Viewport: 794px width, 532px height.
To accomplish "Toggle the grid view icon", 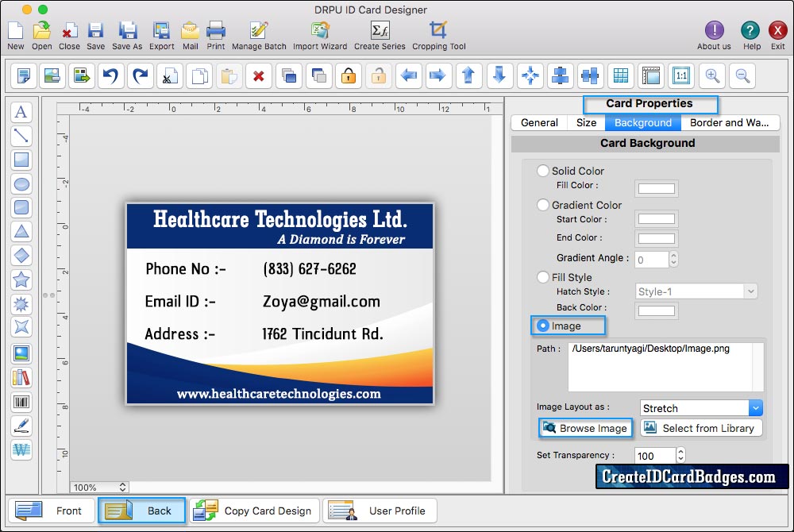I will 621,76.
